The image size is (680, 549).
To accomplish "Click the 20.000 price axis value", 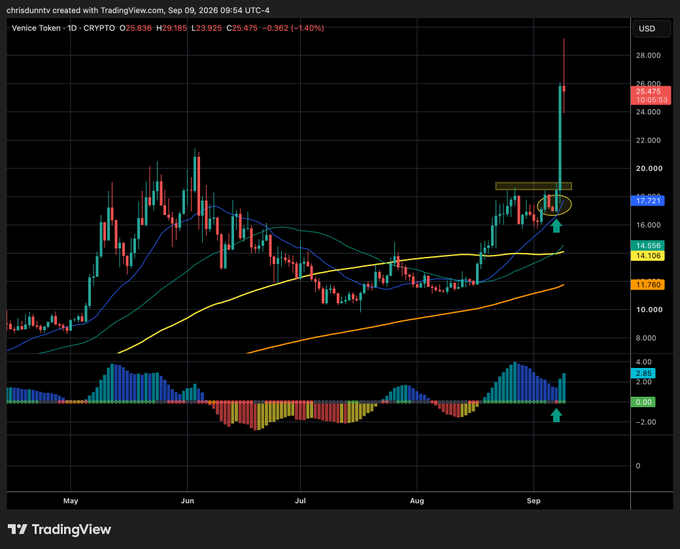I will (649, 169).
